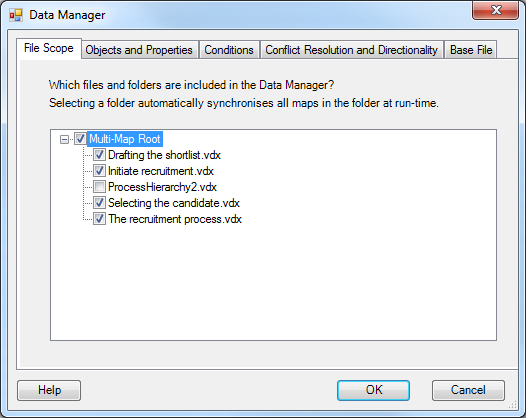Collapse the Multi-Map Root tree node
This screenshot has width=526, height=418.
coord(64,139)
